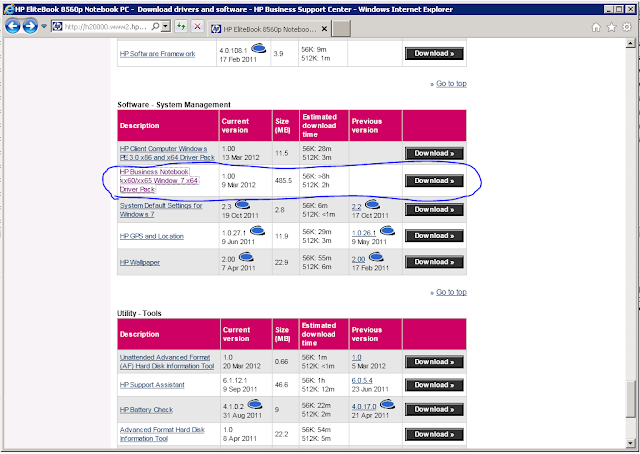The width and height of the screenshot is (640, 454).
Task: Click the compatibility/refresh icon next to address bar
Action: pos(181,27)
